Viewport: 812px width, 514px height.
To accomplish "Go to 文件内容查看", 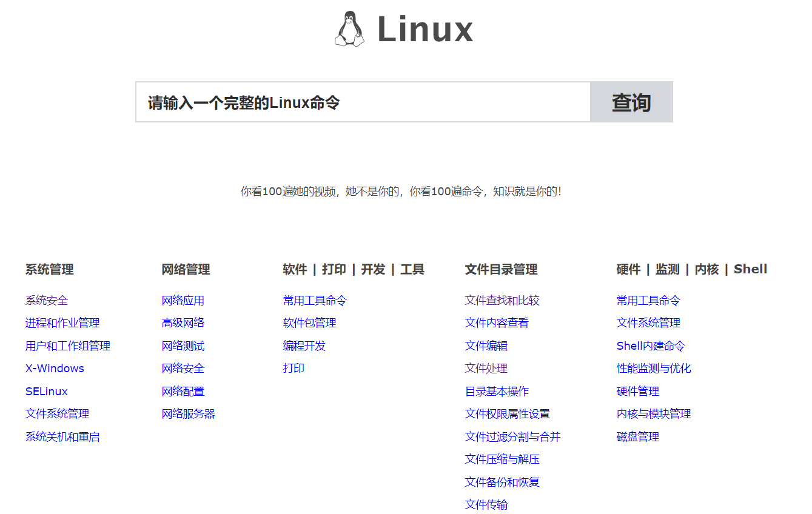I will click(x=497, y=323).
